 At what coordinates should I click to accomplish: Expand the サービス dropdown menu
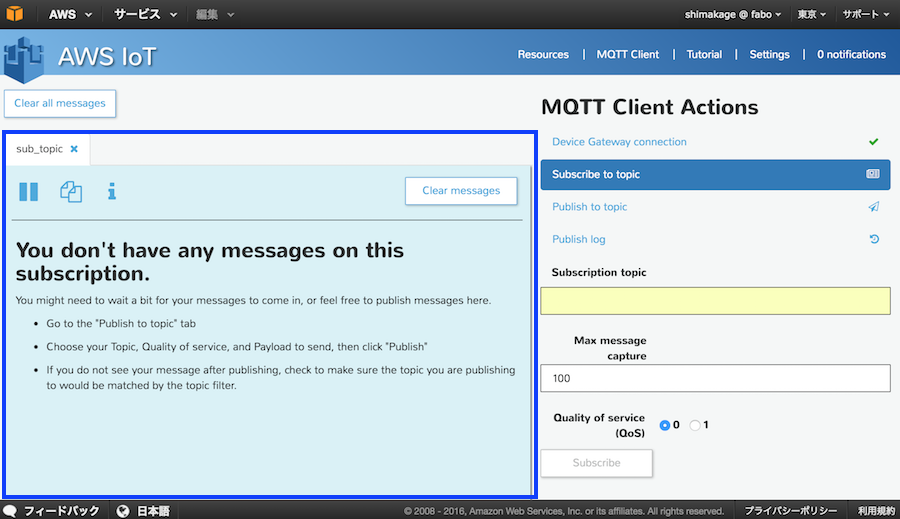(145, 14)
